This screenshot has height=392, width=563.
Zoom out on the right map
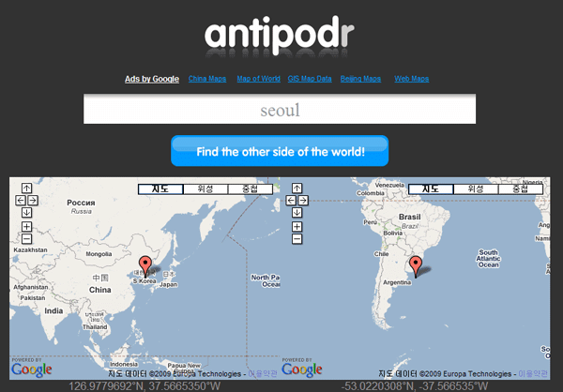coord(297,239)
